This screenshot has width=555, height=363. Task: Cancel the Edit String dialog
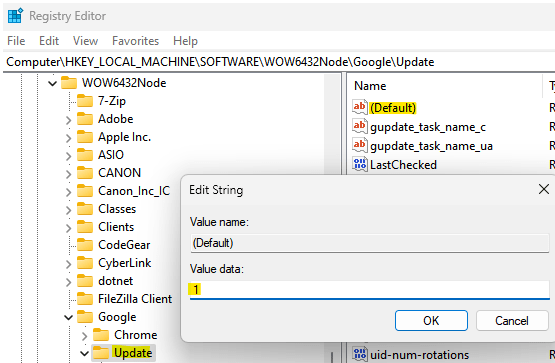(512, 321)
